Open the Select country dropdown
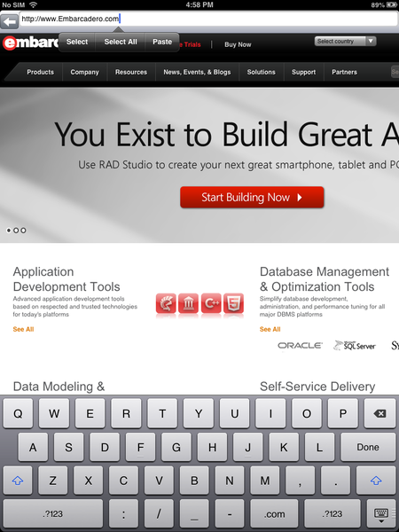Viewport: 399px width, 532px height. pyautogui.click(x=345, y=41)
